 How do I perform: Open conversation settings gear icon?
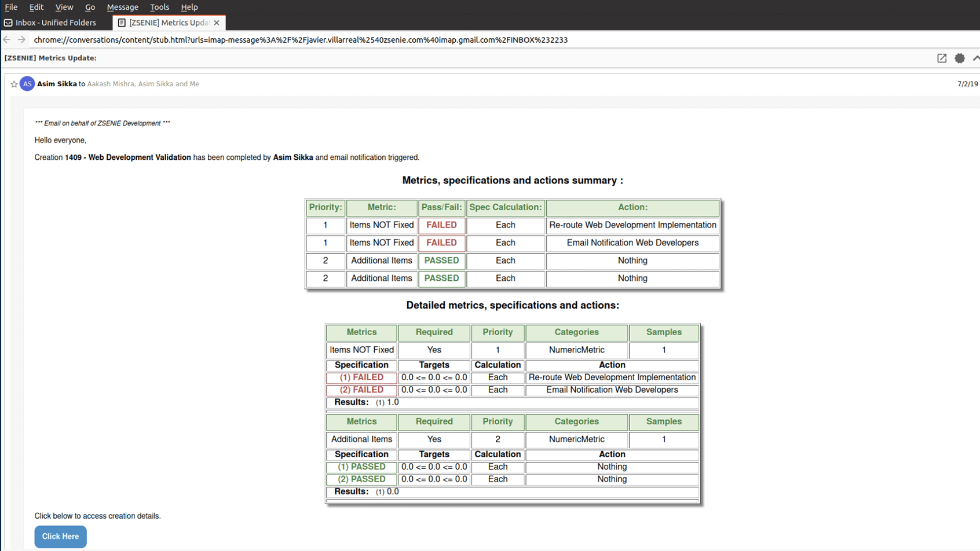click(960, 58)
